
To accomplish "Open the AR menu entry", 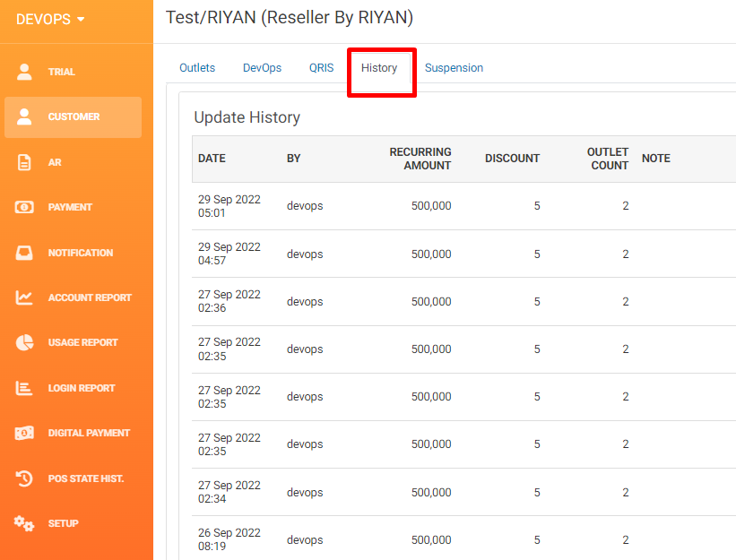I will pyautogui.click(x=55, y=162).
